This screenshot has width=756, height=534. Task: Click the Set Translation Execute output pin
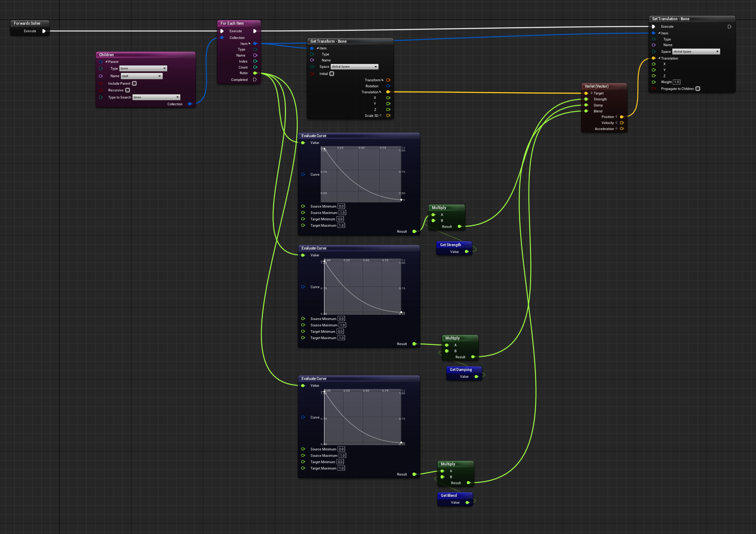(729, 27)
